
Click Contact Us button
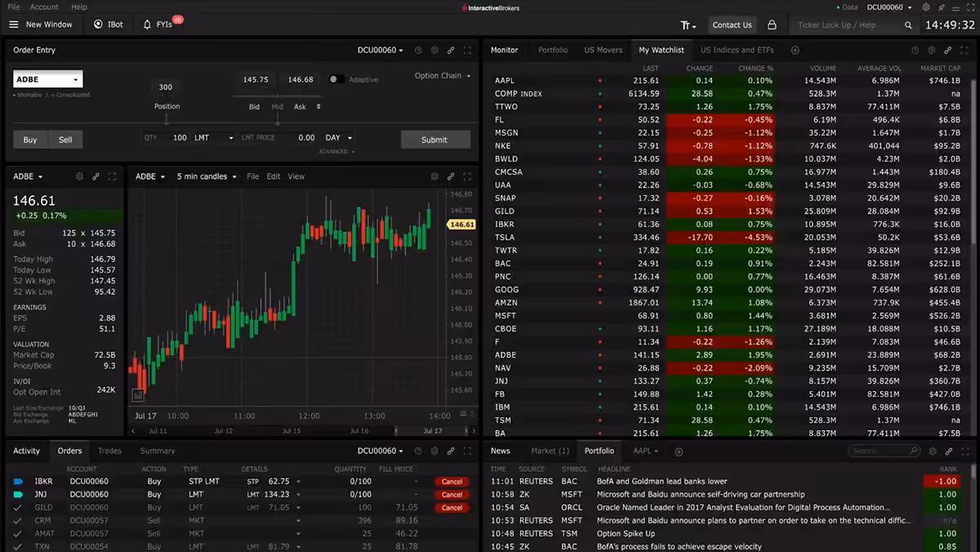[732, 24]
